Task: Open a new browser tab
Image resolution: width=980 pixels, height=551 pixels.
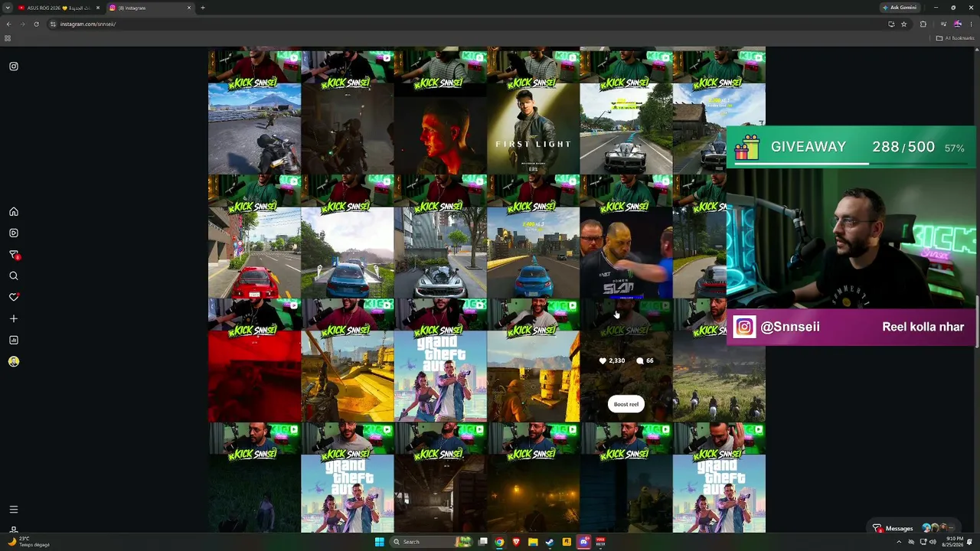Action: pos(203,8)
